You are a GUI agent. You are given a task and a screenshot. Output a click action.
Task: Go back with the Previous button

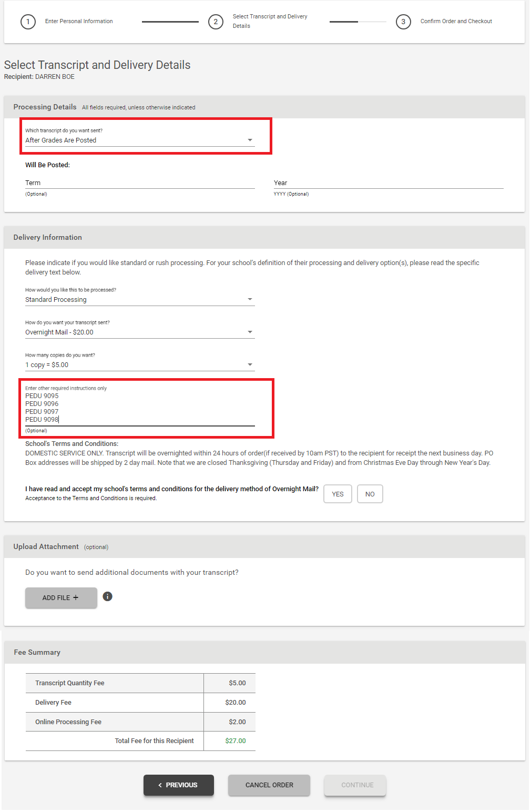tap(179, 785)
